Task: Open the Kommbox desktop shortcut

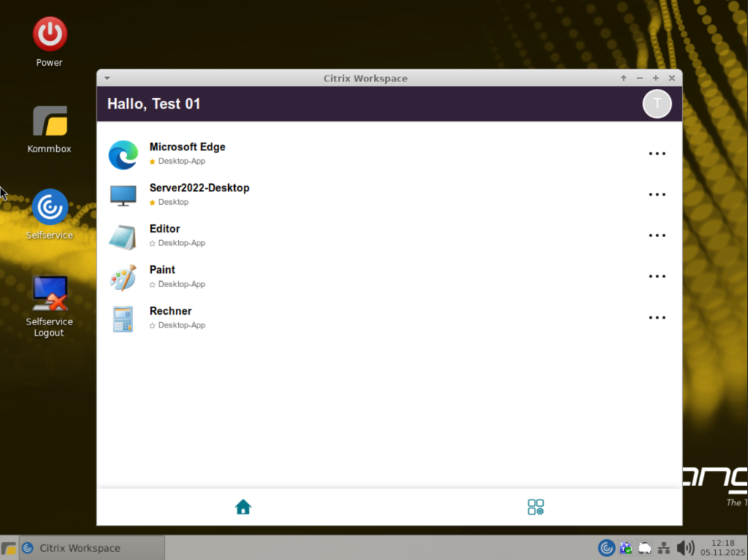Action: pos(49,121)
